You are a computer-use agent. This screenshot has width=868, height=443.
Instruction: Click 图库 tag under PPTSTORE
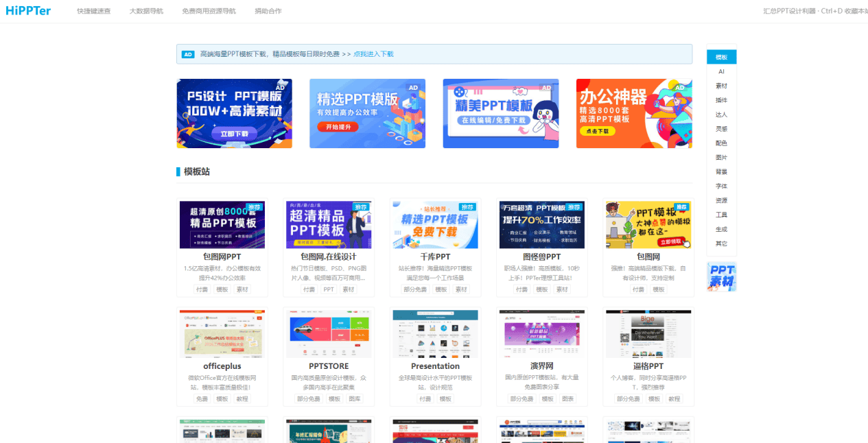point(354,398)
